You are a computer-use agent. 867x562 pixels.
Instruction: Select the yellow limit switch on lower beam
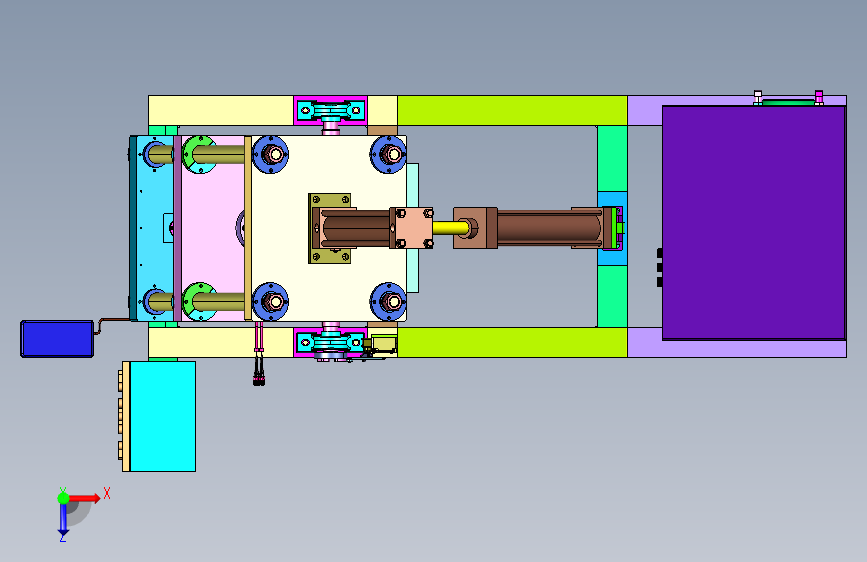coord(383,344)
